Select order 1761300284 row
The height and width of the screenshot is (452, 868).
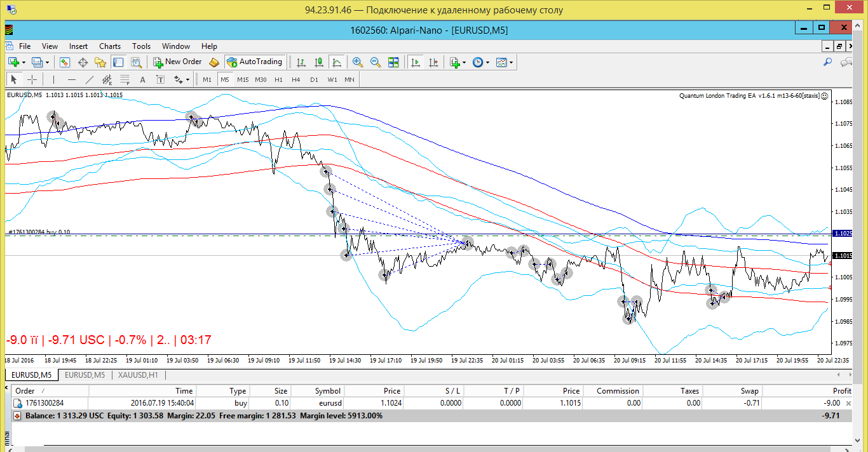(432, 403)
